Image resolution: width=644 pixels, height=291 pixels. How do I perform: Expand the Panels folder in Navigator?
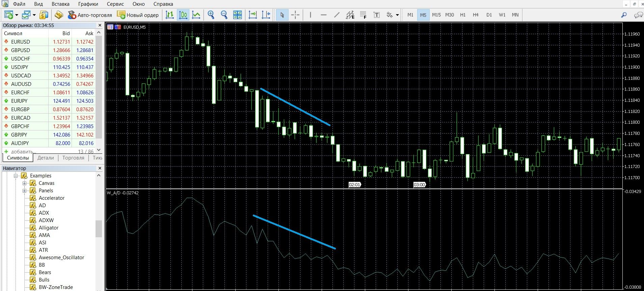tap(24, 191)
